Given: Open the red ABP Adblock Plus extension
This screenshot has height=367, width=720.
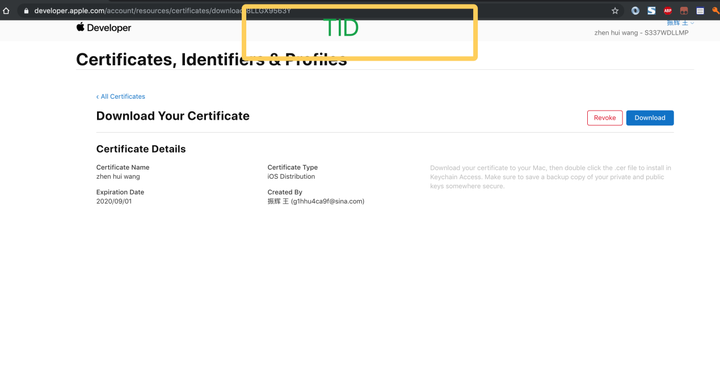Looking at the screenshot, I should pos(668,11).
